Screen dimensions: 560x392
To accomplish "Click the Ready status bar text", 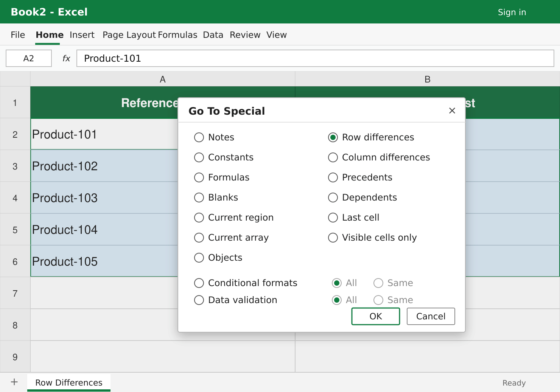I will pyautogui.click(x=514, y=383).
